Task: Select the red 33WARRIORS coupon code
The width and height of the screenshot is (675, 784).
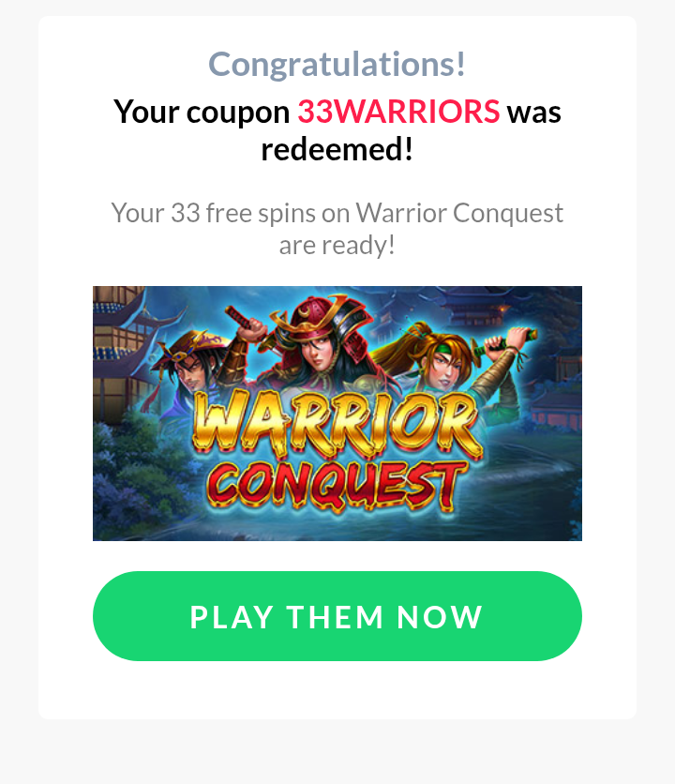Action: tap(398, 111)
